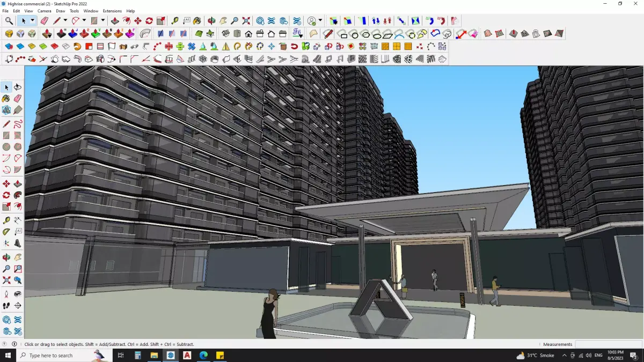Switch to Front view house icon
The width and height of the screenshot is (644, 362).
248,34
